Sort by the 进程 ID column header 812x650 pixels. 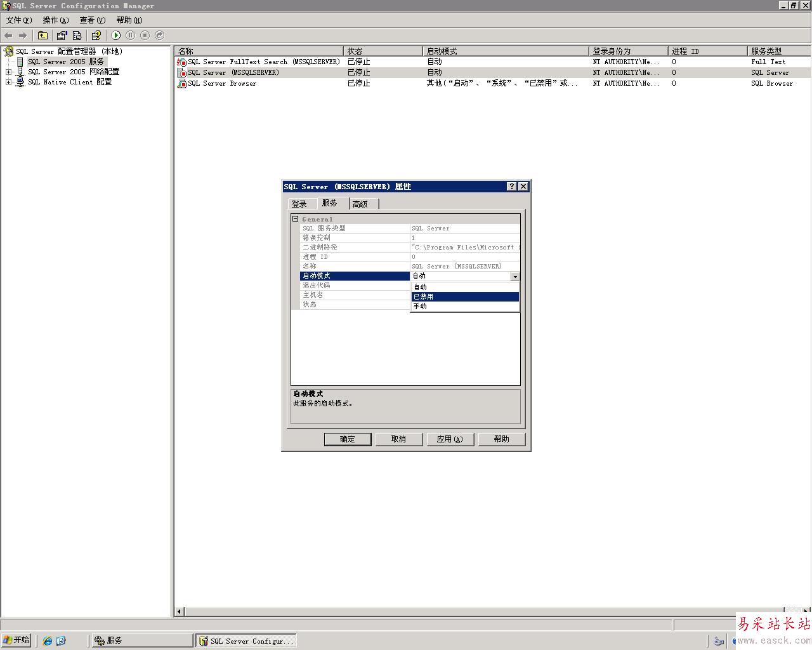coord(708,51)
